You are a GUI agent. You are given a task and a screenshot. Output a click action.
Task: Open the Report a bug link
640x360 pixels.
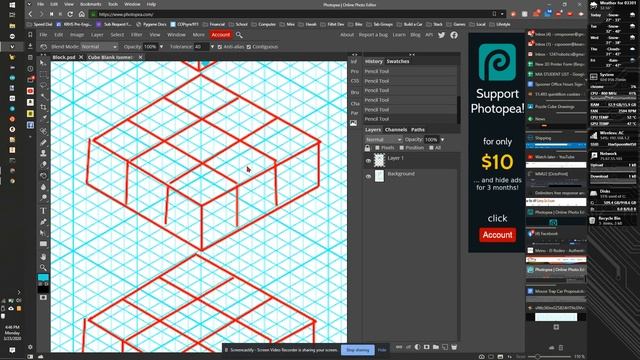tap(373, 35)
